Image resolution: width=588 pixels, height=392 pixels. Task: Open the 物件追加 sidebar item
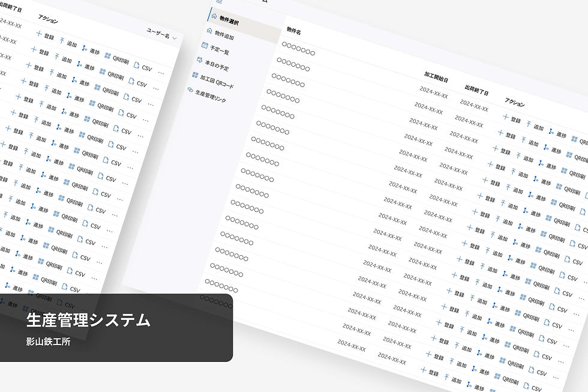coord(224,35)
